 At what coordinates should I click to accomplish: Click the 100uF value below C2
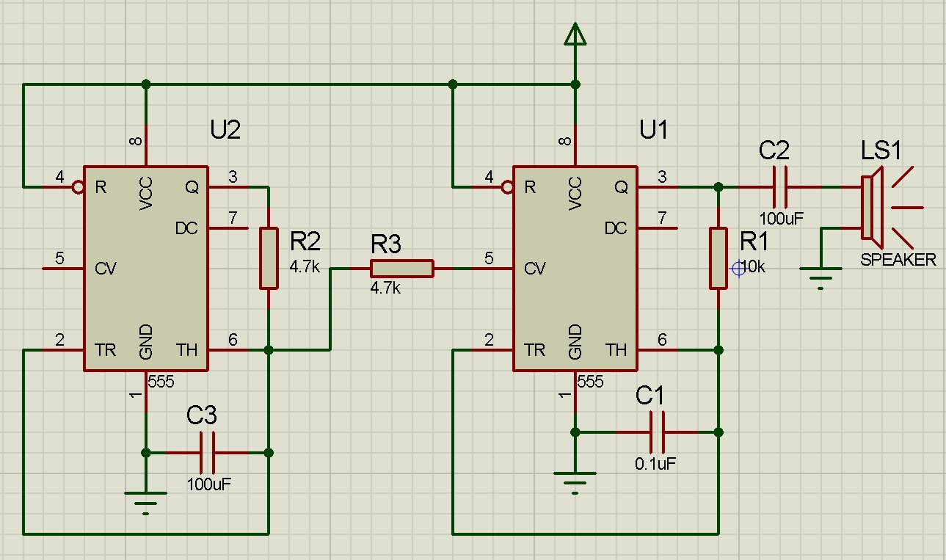pyautogui.click(x=782, y=218)
